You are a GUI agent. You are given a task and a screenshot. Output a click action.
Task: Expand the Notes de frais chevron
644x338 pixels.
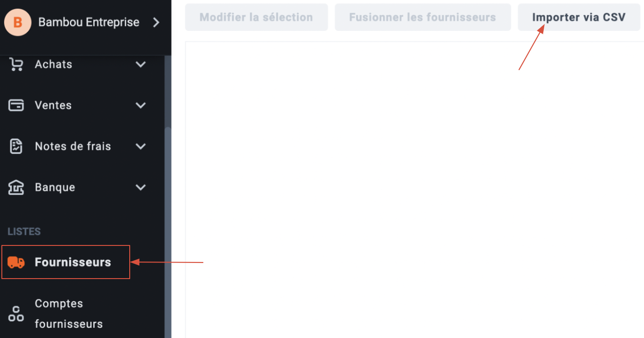(x=141, y=146)
